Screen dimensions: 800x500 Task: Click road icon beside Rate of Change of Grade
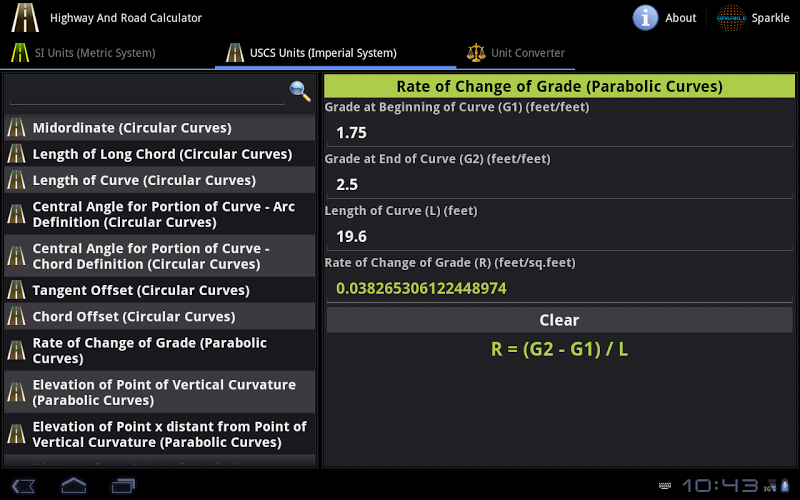tap(16, 351)
